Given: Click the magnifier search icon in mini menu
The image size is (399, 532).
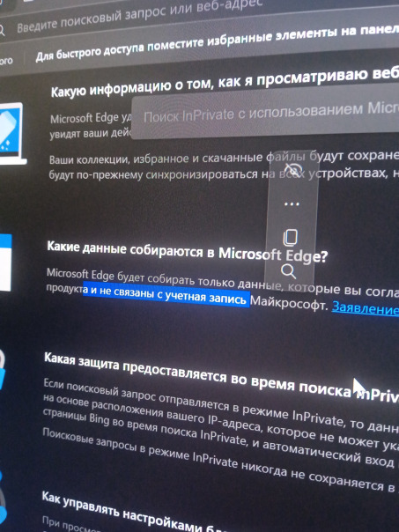Looking at the screenshot, I should click(x=288, y=271).
